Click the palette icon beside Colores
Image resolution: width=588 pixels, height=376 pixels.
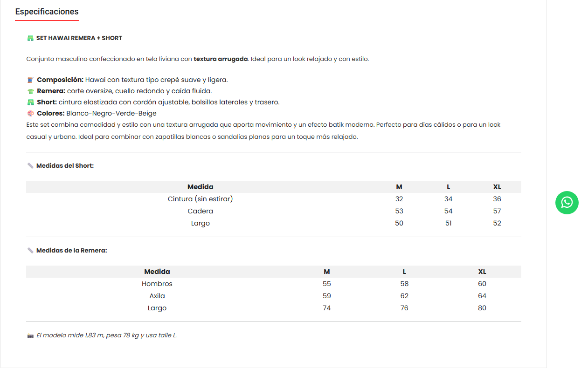(31, 114)
